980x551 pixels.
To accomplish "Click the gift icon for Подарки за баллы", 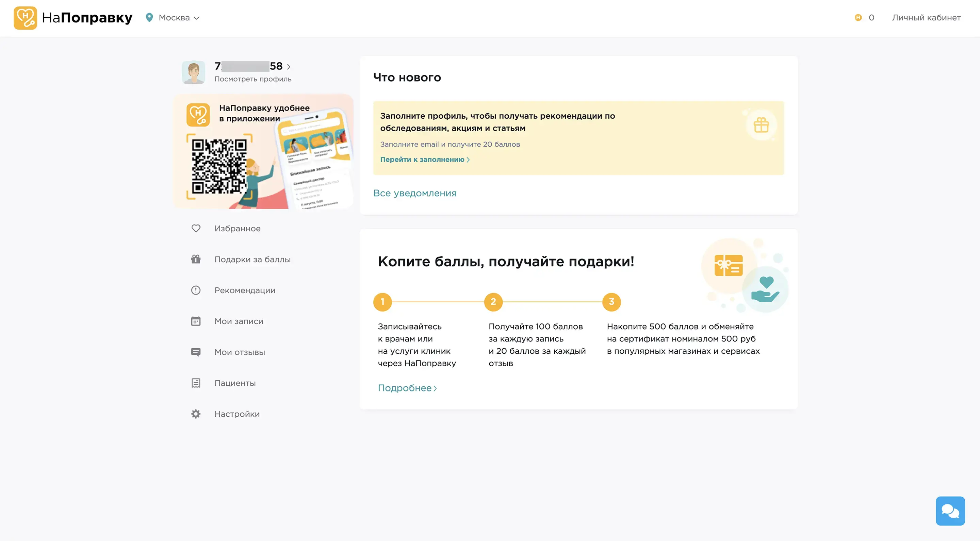I will [196, 259].
